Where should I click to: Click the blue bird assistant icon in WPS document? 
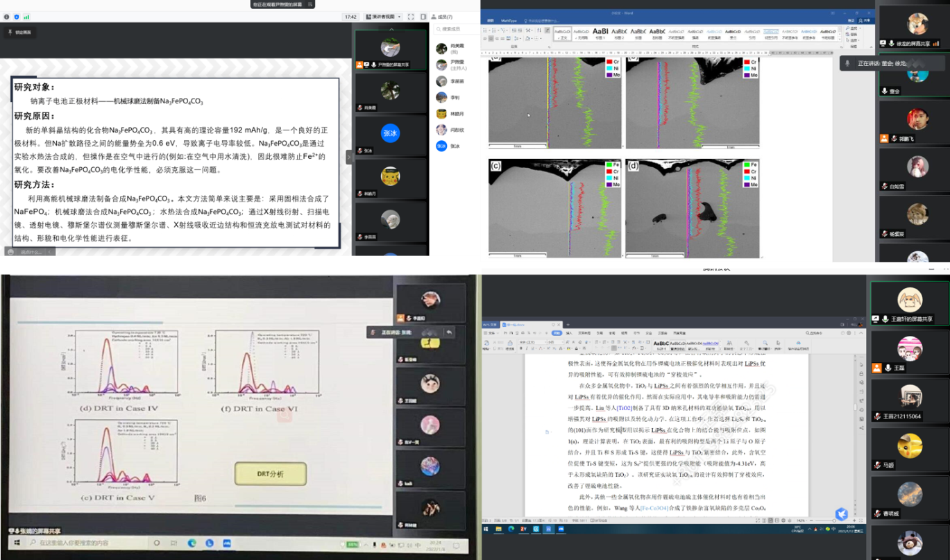pos(841,514)
